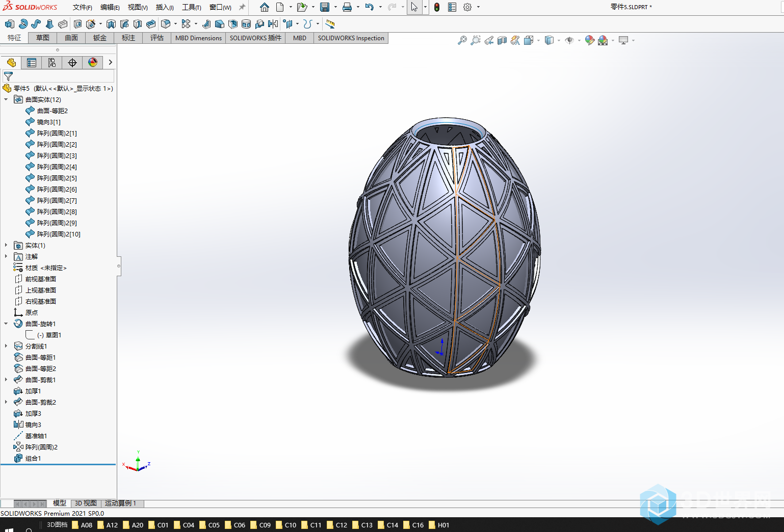Image resolution: width=784 pixels, height=532 pixels.
Task: Open Options gear icon
Action: click(x=467, y=7)
